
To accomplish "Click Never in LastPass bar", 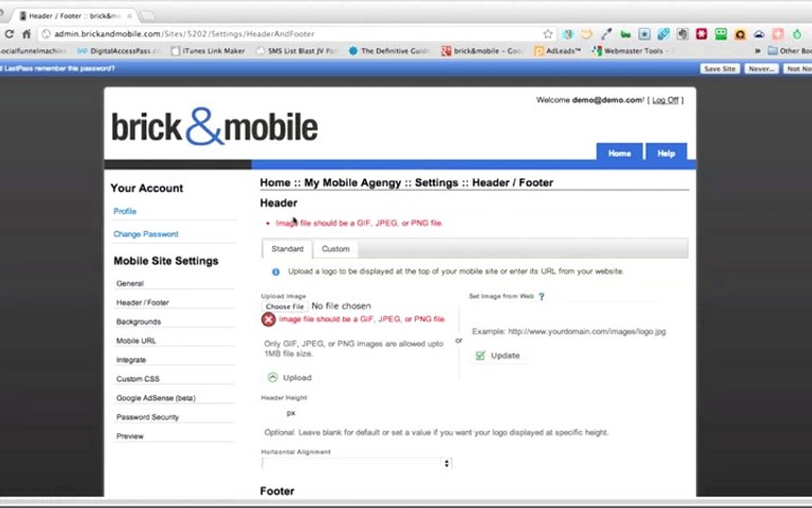I will point(761,68).
